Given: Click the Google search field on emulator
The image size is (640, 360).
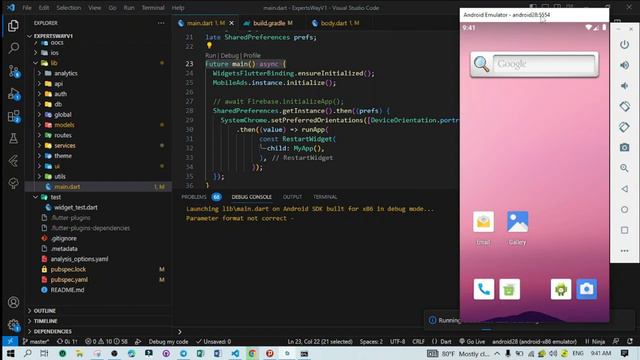Looking at the screenshot, I should [543, 64].
